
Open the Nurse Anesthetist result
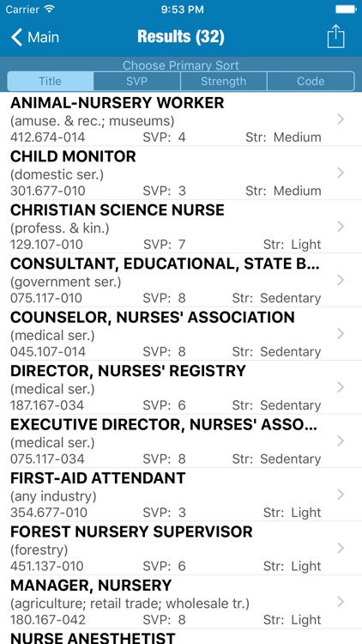pyautogui.click(x=181, y=636)
